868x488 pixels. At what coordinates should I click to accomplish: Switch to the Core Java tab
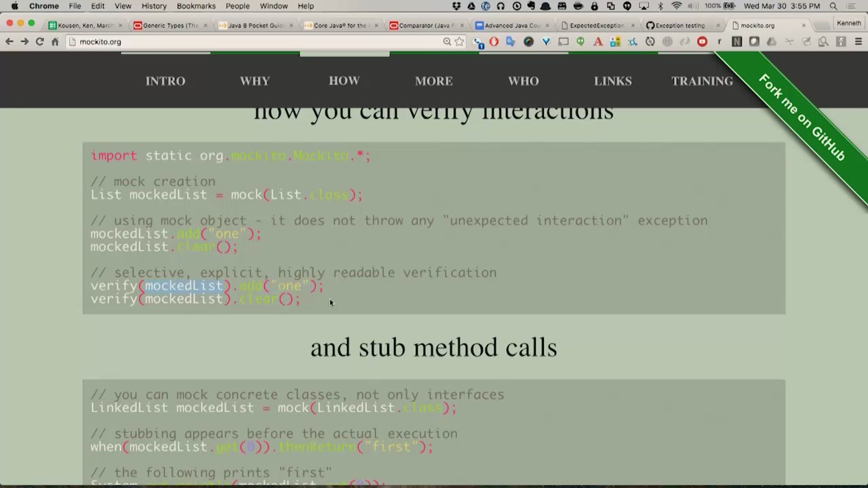point(340,26)
